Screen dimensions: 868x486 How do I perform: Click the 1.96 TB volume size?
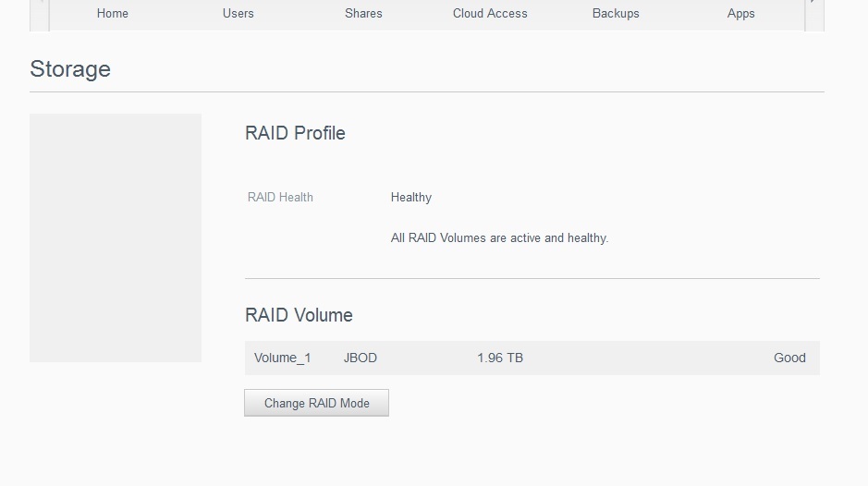coord(500,358)
